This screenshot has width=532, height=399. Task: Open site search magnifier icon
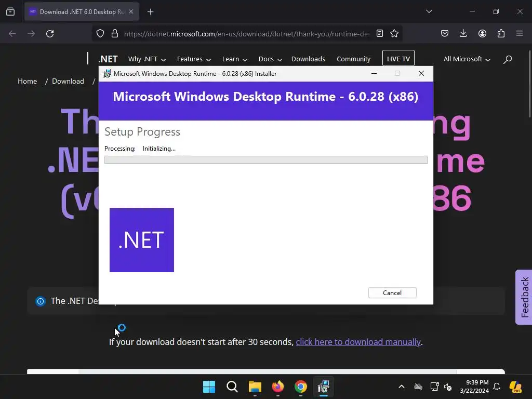pos(508,59)
